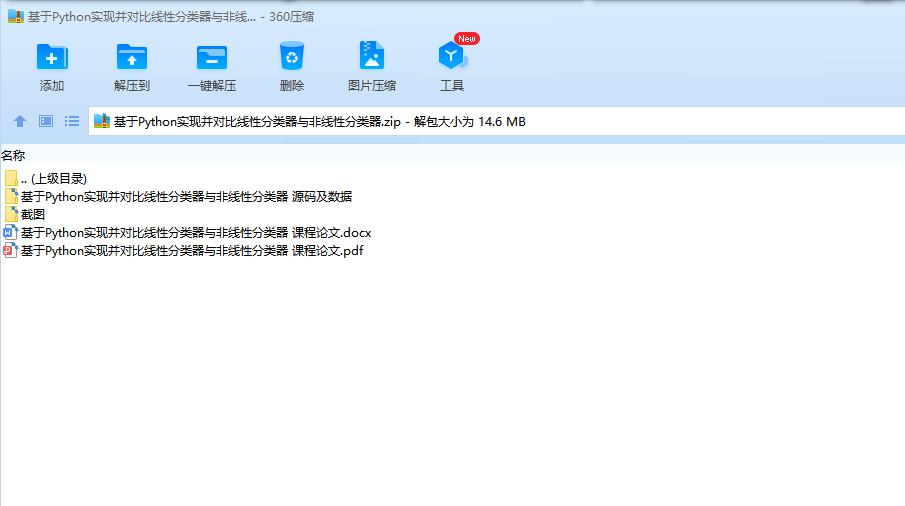This screenshot has width=905, height=506.
Task: Click the Word icon of the docx file
Action: click(x=10, y=233)
